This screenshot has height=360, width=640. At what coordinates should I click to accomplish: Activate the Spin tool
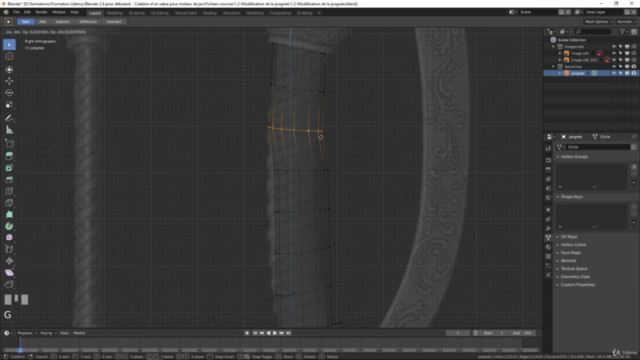point(9,226)
